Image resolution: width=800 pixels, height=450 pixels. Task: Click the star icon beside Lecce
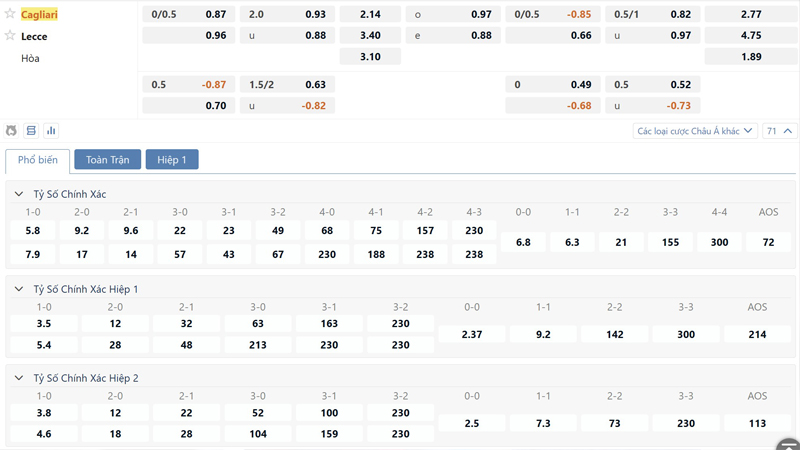[10, 36]
